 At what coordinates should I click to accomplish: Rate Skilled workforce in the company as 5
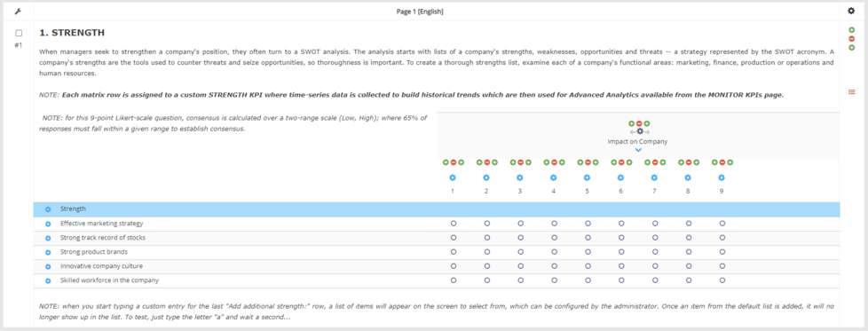click(588, 280)
